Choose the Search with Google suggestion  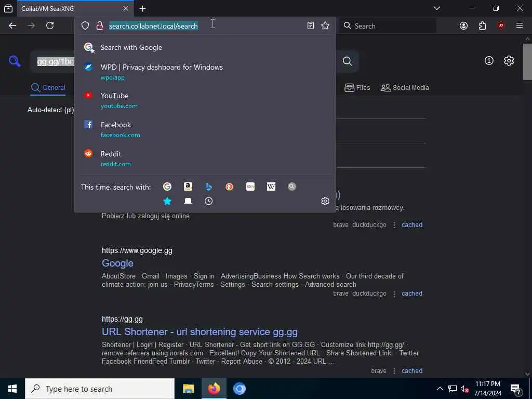[x=205, y=47]
